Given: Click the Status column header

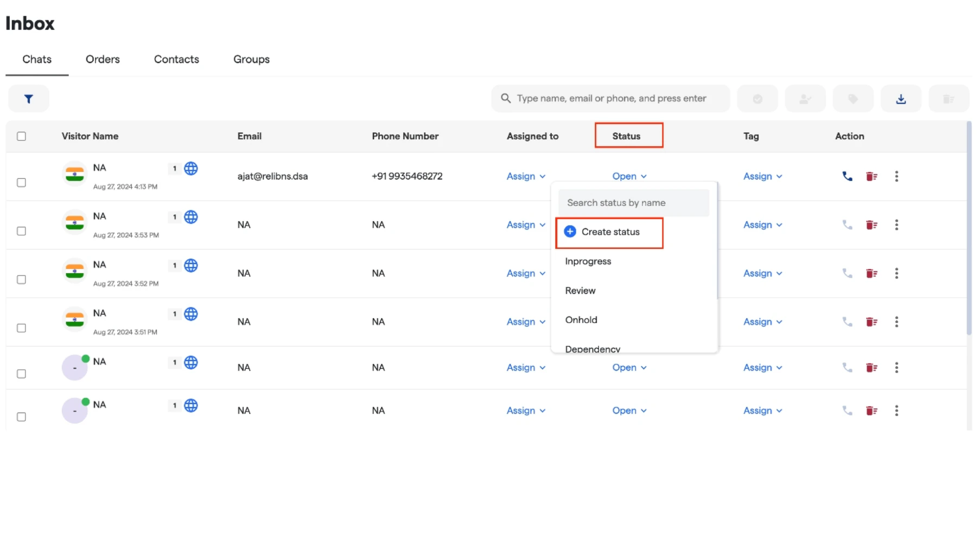Looking at the screenshot, I should [x=626, y=136].
